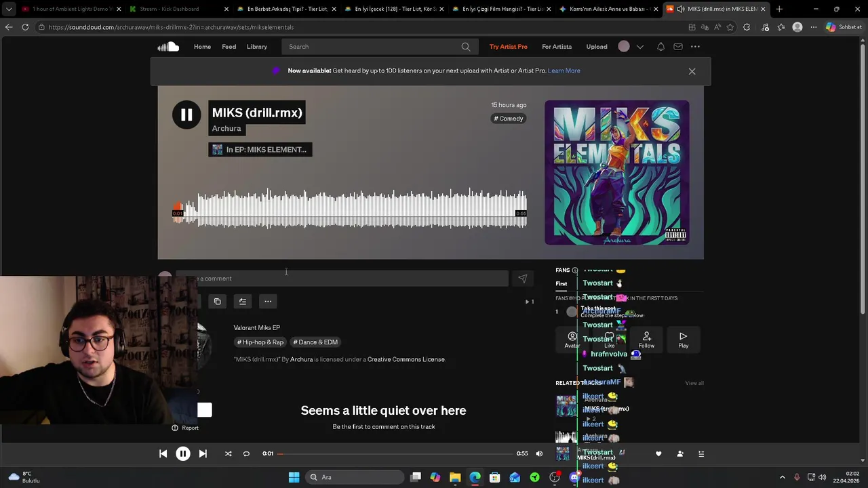Screen dimensions: 868x488
Task: Open the Windows Start menu
Action: pos(294,477)
